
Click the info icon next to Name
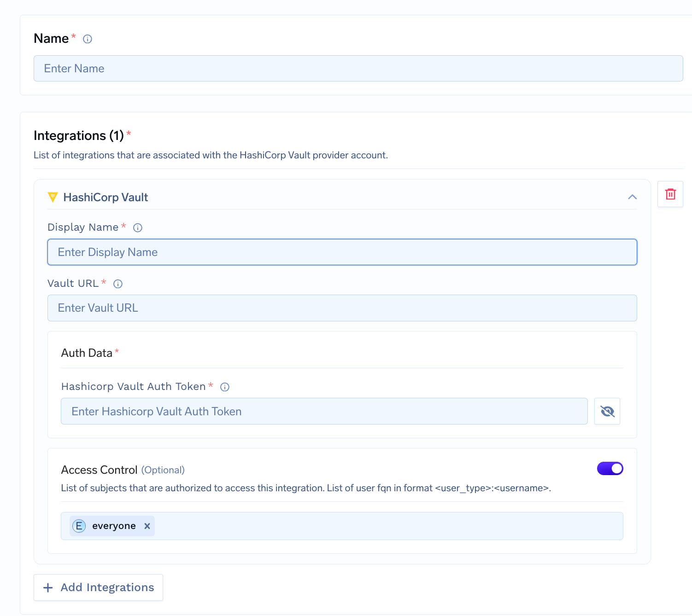(x=88, y=39)
